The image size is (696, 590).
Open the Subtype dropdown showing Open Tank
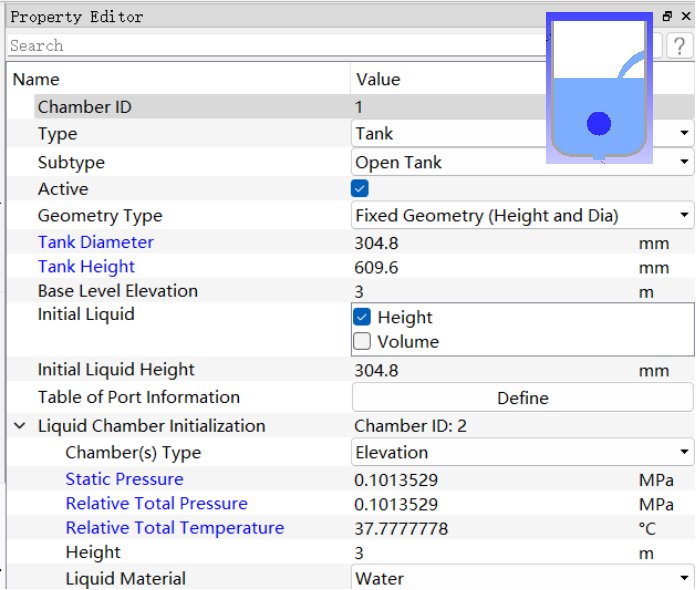(522, 162)
